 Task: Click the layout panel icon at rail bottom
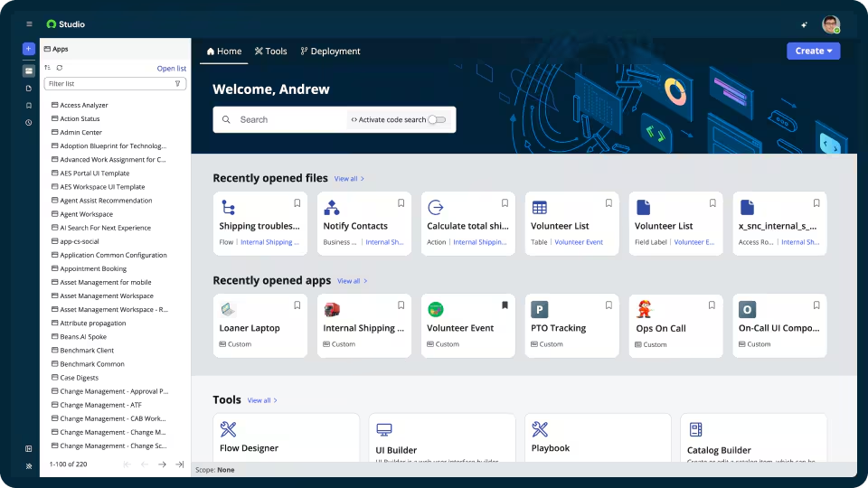pyautogui.click(x=29, y=449)
